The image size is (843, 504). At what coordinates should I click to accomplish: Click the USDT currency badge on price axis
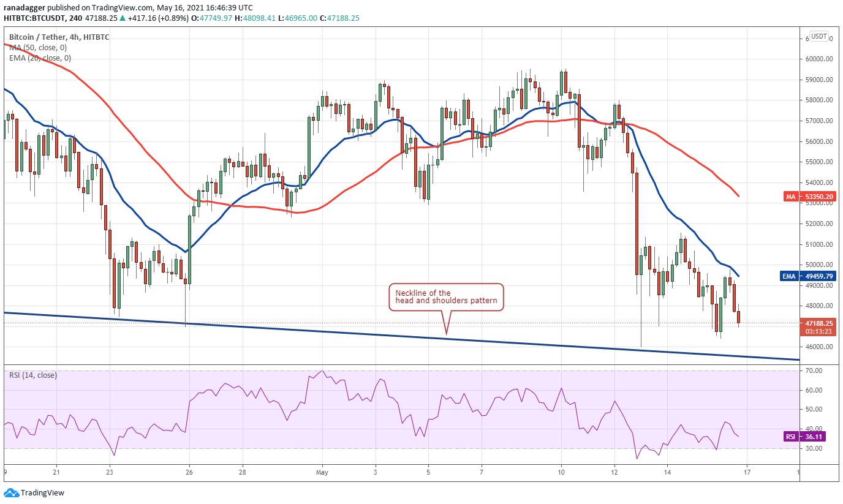point(818,36)
